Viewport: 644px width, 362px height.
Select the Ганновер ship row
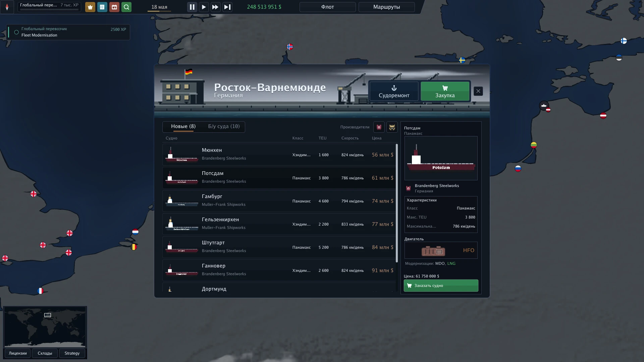click(x=279, y=270)
